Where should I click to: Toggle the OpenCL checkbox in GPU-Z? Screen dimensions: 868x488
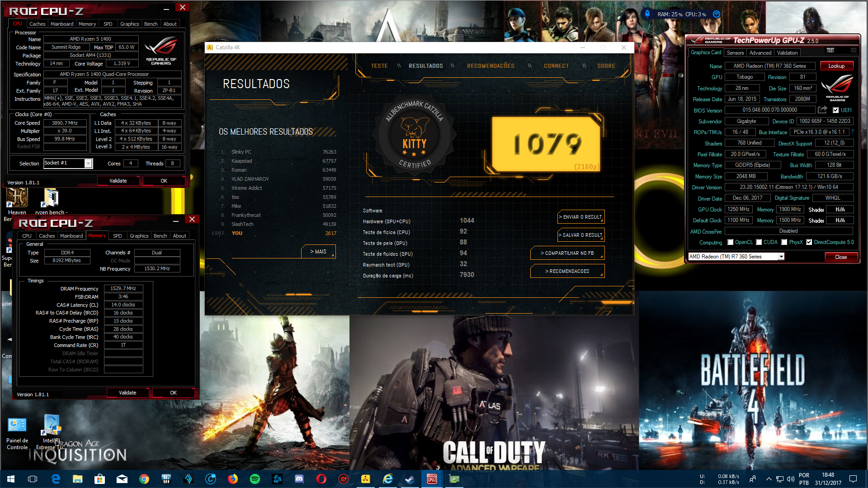tap(730, 242)
